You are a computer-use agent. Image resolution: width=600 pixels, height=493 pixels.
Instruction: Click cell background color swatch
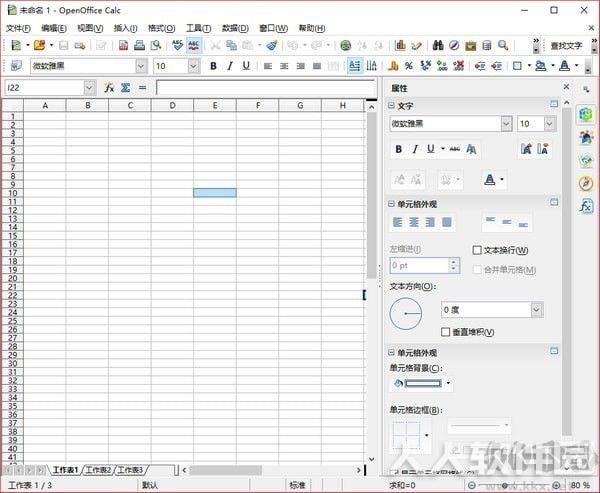(x=423, y=383)
